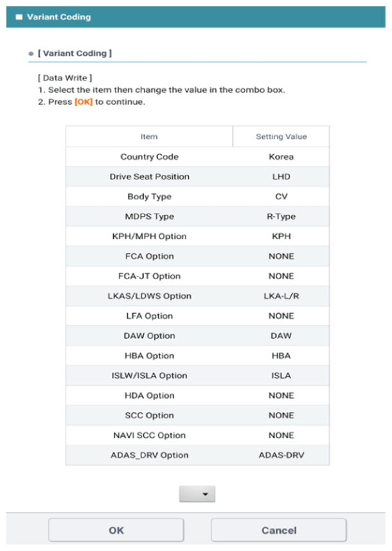The height and width of the screenshot is (551, 392).
Task: Click the ISLA setting value
Action: click(x=281, y=375)
